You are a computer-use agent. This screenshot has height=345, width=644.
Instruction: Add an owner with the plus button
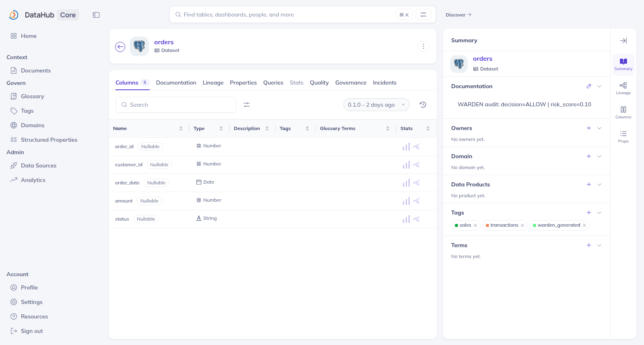click(x=589, y=128)
